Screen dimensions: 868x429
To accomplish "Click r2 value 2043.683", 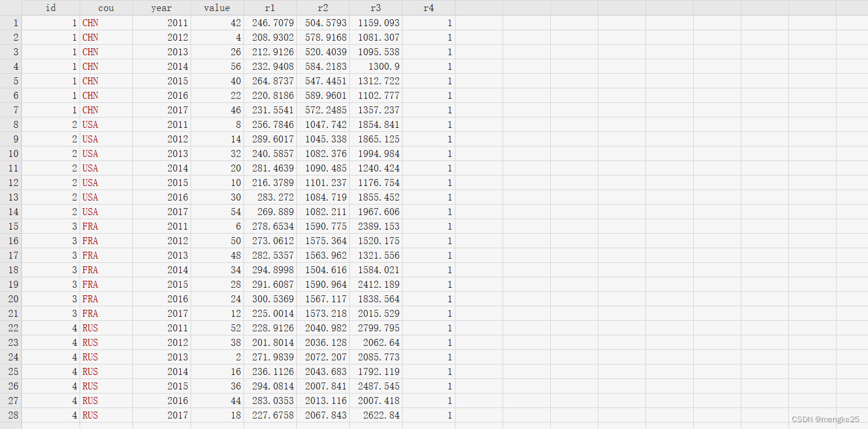I will pyautogui.click(x=323, y=371).
